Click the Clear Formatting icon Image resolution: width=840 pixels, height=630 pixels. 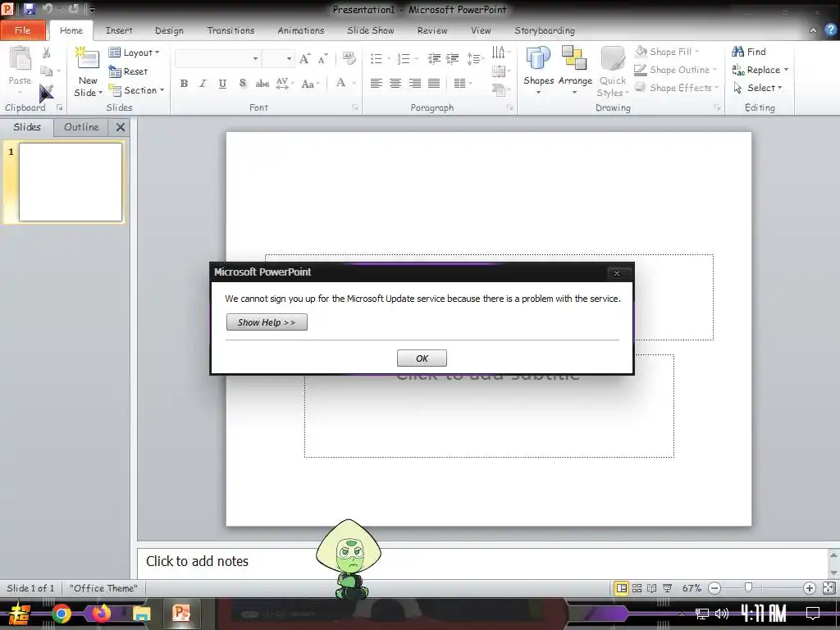click(349, 58)
